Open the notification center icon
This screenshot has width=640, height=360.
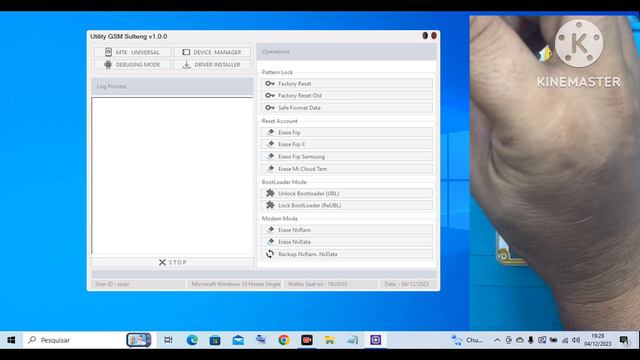tap(624, 340)
